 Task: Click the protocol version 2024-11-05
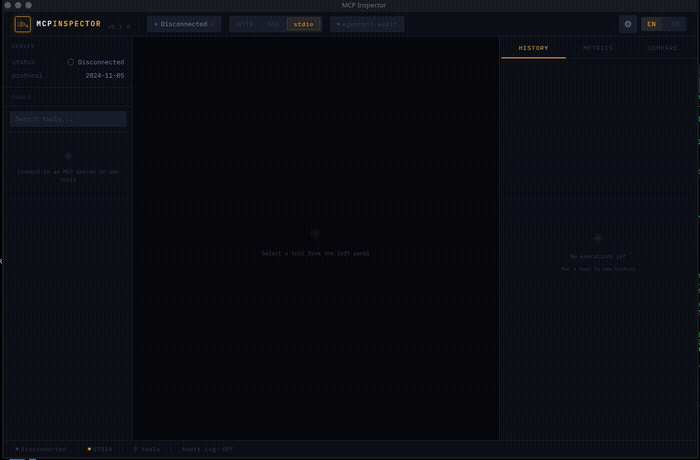click(105, 75)
